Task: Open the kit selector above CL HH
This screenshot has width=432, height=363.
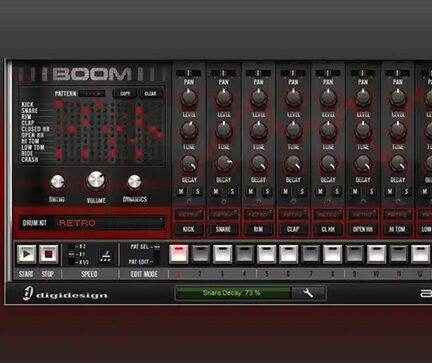Action: [328, 214]
